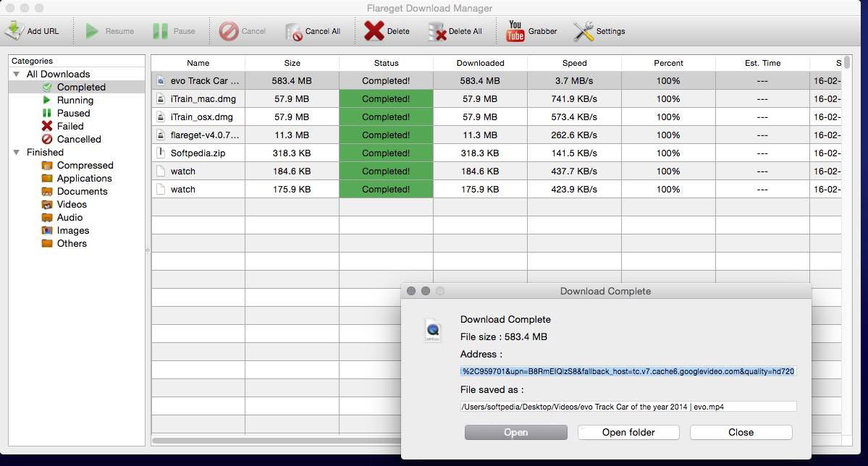The width and height of the screenshot is (868, 466).
Task: Click the 741.9 KB/s speed value
Action: point(574,99)
